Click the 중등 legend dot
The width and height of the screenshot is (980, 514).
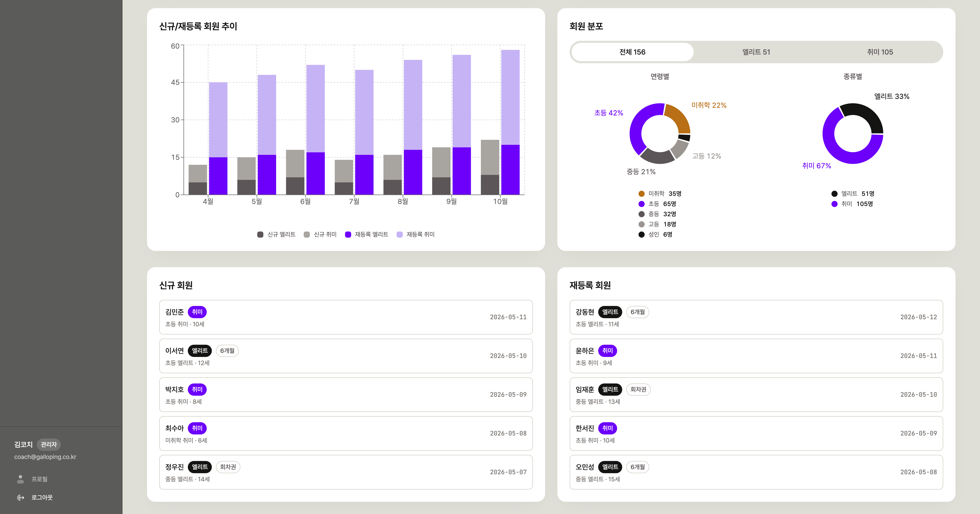(641, 214)
